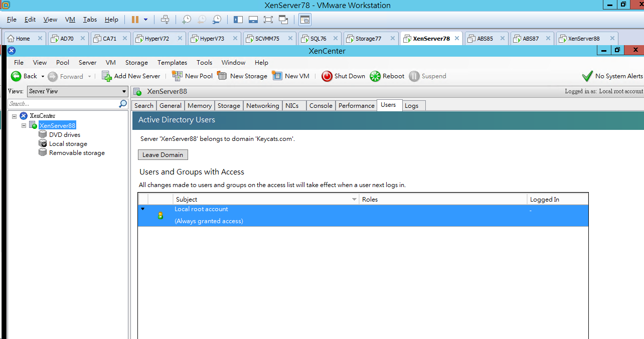Click the XenCenter root node icon
Screen dimensions: 644x339
(x=24, y=116)
